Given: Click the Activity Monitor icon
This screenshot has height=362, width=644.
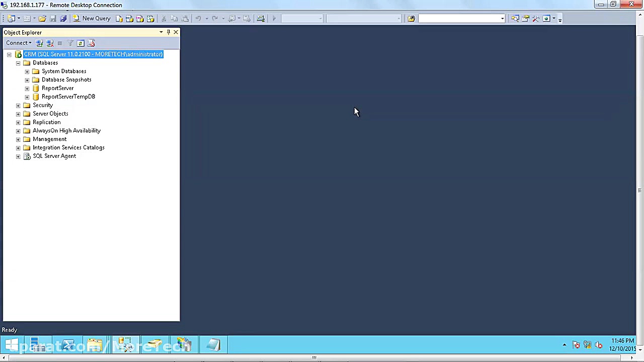Looking at the screenshot, I should (x=261, y=19).
